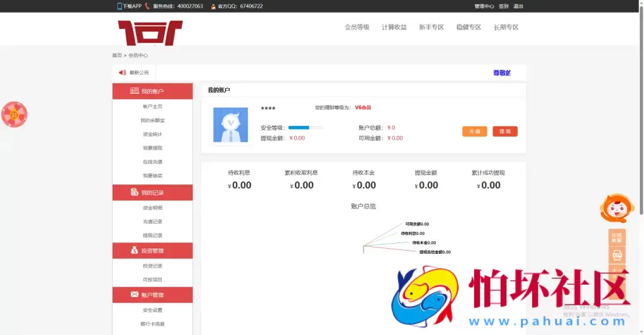Open 在线客服 floating side button

pyautogui.click(x=617, y=237)
